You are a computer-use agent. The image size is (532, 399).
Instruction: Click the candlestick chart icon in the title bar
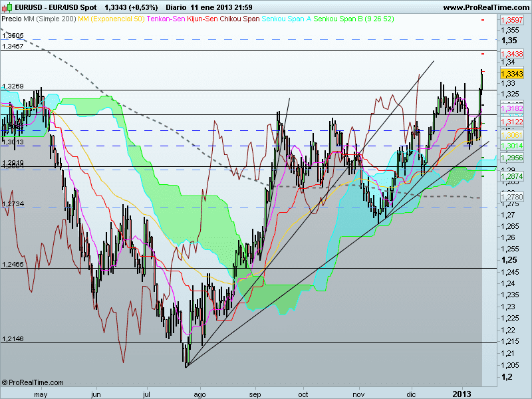pos(5,5)
